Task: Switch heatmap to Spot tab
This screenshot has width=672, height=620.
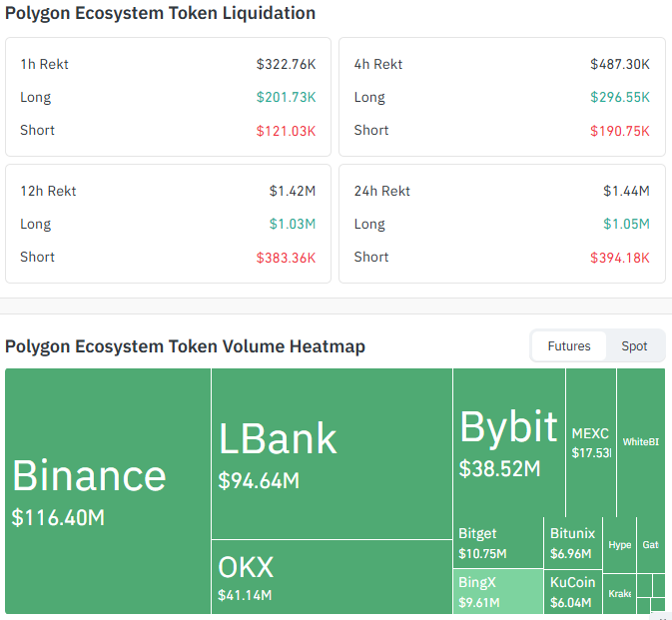Action: [634, 345]
